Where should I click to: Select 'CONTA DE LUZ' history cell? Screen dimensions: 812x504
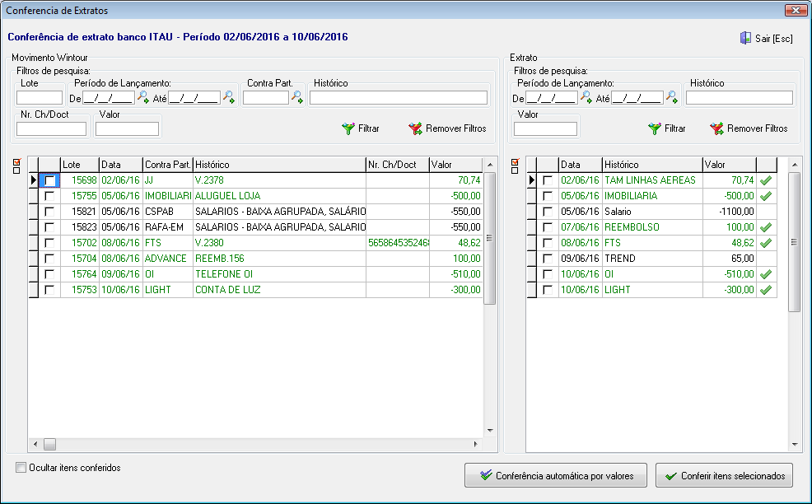pyautogui.click(x=279, y=290)
